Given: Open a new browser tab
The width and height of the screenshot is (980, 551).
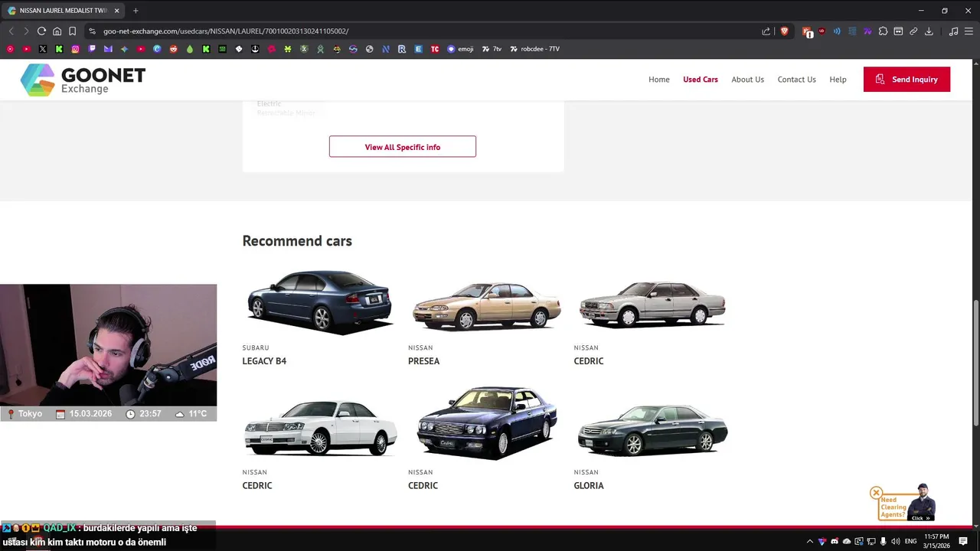Looking at the screenshot, I should coord(136,11).
